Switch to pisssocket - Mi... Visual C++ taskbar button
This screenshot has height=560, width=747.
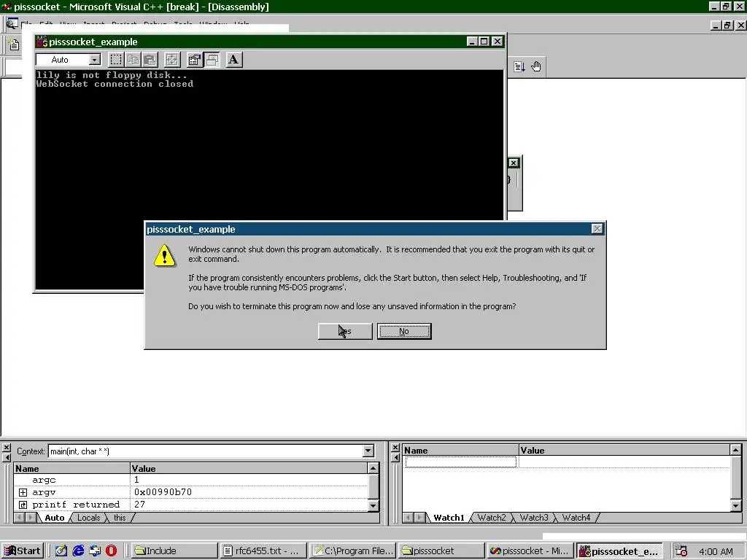click(530, 551)
